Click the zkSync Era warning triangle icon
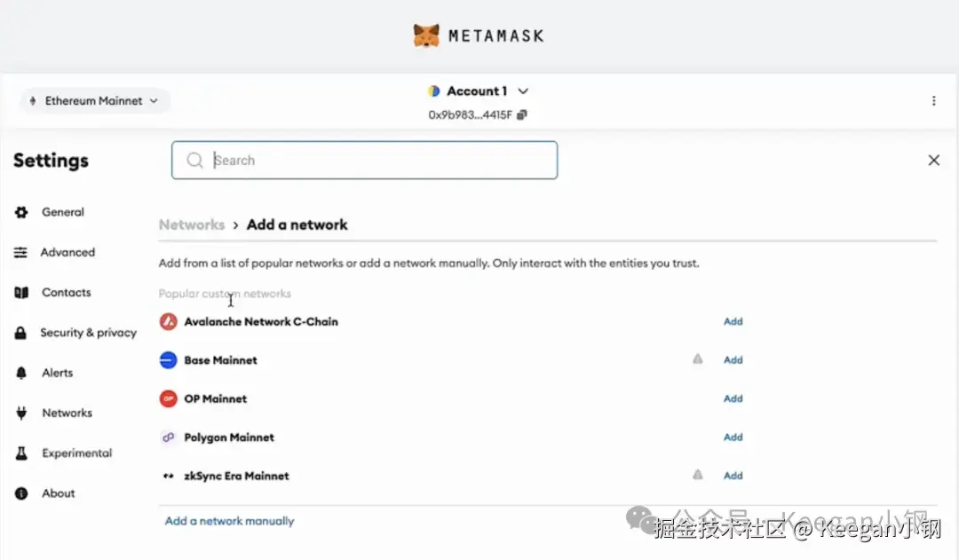 coord(698,475)
